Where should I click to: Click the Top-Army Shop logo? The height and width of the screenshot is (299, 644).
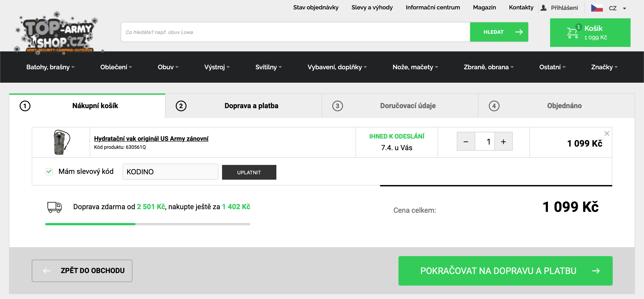[58, 32]
